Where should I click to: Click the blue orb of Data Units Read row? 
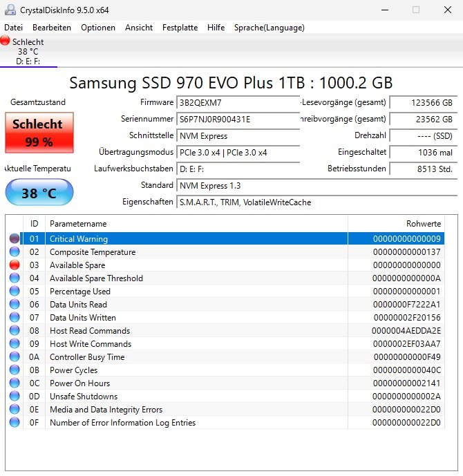tap(15, 304)
